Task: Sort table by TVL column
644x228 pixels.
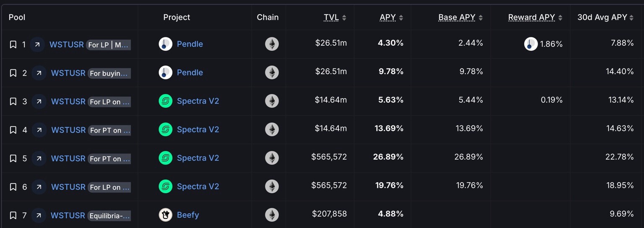Action: 335,17
